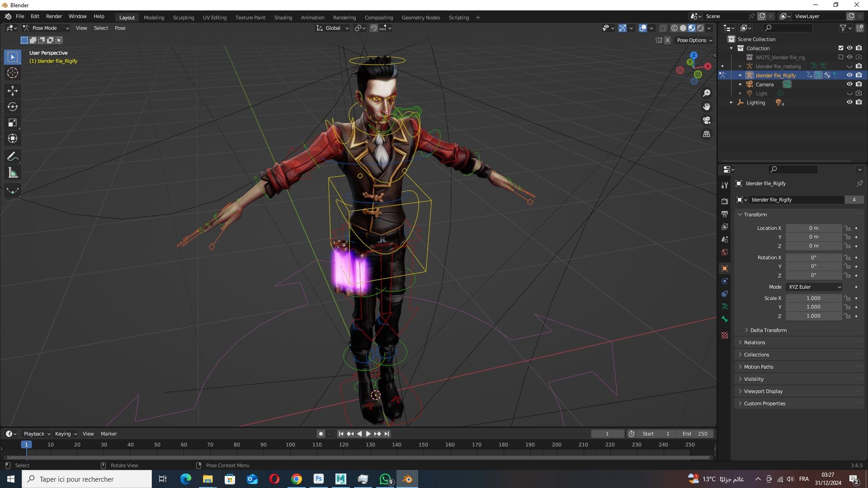Image resolution: width=868 pixels, height=488 pixels.
Task: Expand the Motion Paths panel
Action: click(758, 367)
